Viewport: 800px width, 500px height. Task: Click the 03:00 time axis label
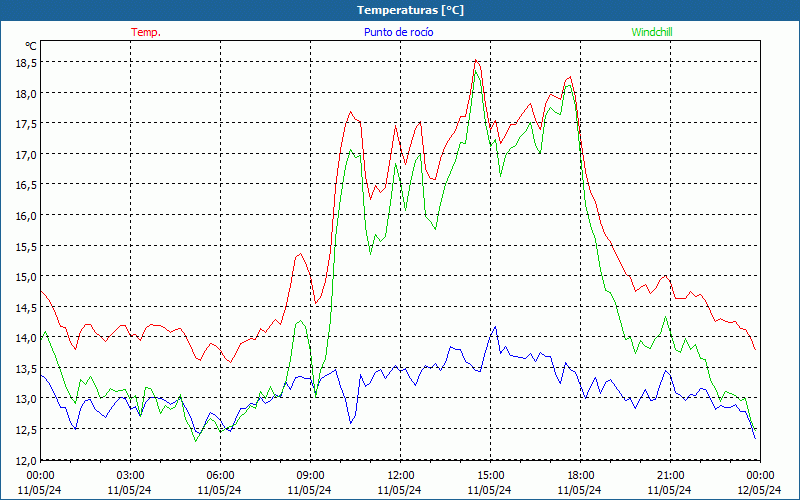tap(130, 476)
